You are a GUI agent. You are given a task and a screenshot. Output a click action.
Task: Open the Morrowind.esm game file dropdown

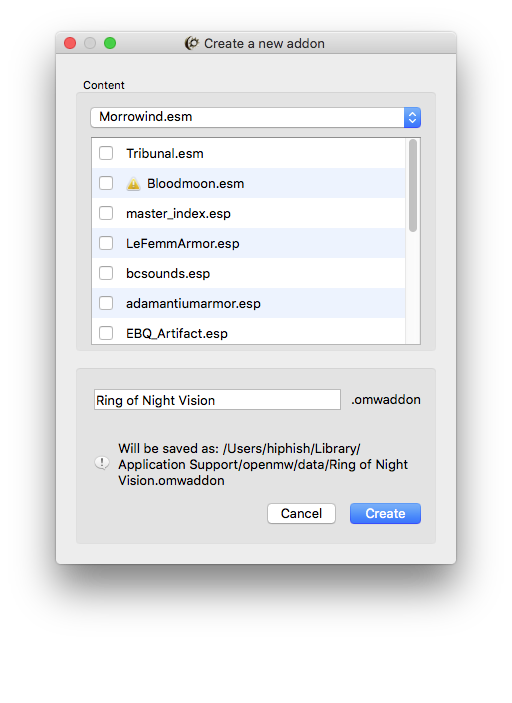point(256,117)
